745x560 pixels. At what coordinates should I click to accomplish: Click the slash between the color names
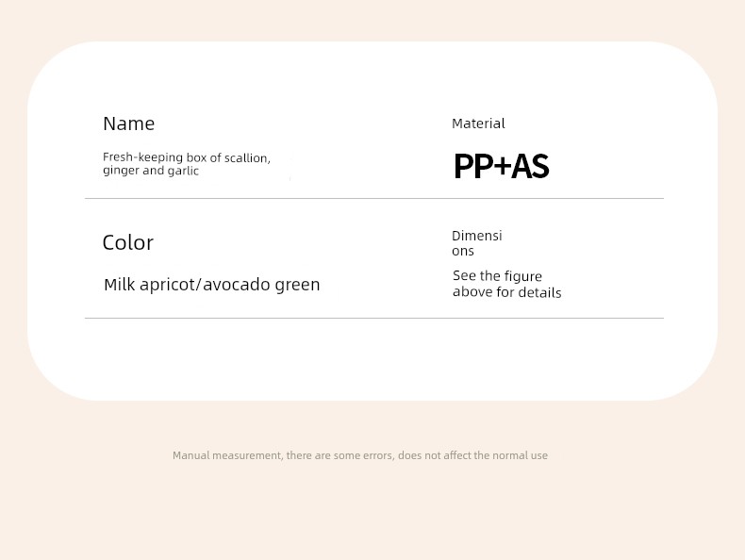(200, 285)
